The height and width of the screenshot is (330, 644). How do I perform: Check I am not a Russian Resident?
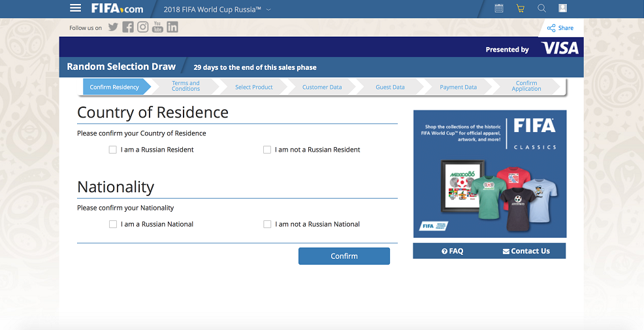[267, 150]
